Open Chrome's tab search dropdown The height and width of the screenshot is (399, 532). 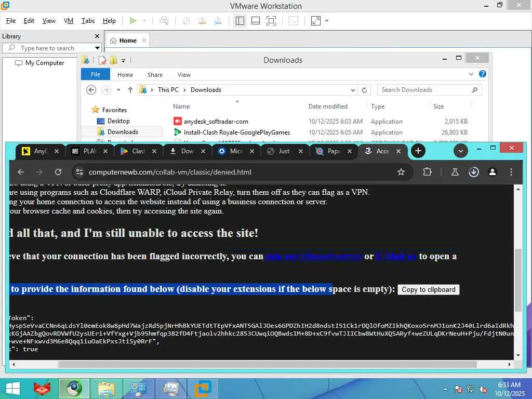pos(460,151)
